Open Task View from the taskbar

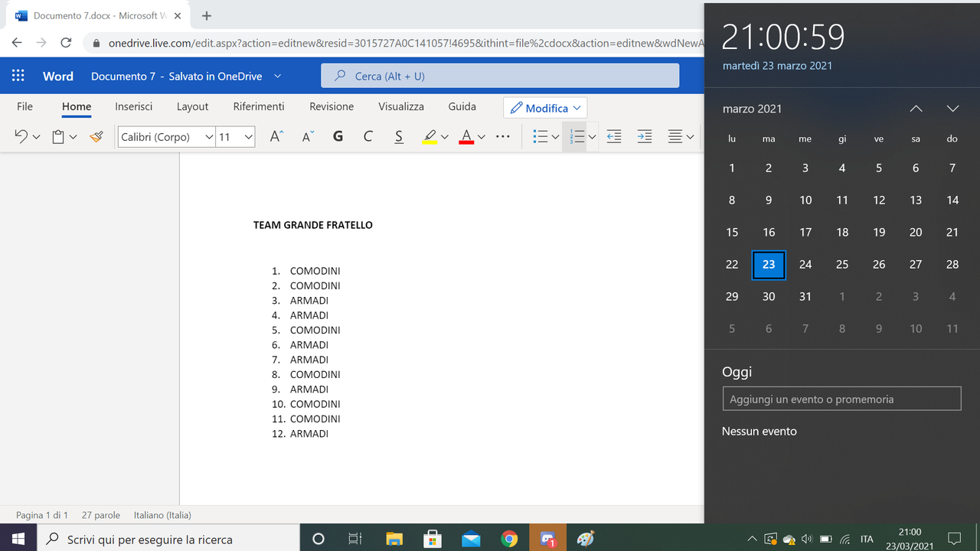click(355, 539)
